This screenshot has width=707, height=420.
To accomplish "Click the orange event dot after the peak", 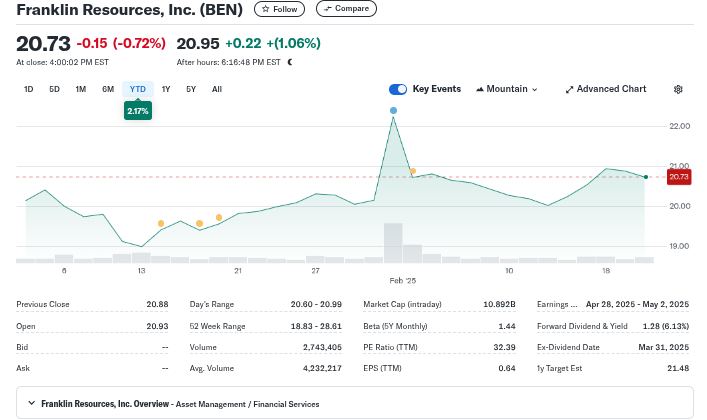I will point(413,171).
